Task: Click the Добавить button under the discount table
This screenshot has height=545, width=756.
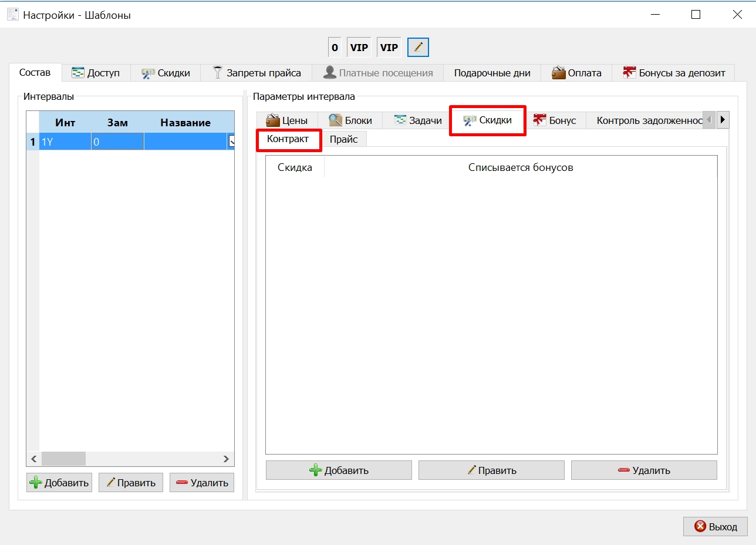Action: (339, 470)
